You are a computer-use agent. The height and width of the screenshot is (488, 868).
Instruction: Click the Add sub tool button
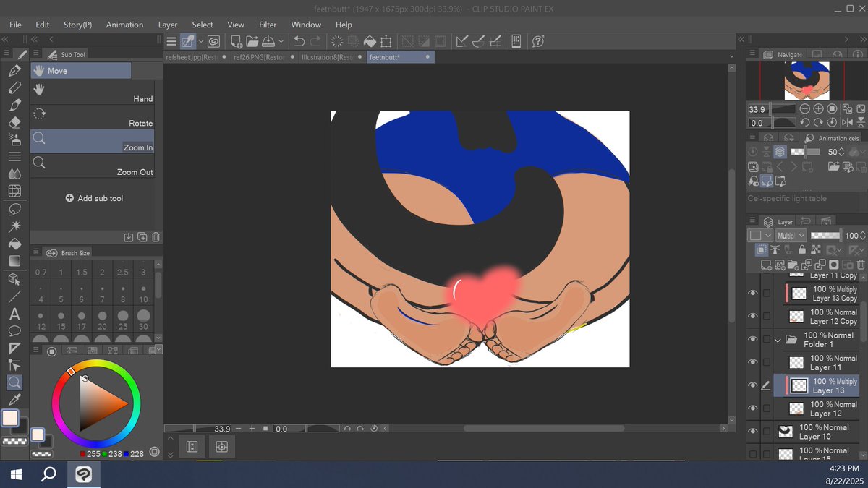point(94,197)
